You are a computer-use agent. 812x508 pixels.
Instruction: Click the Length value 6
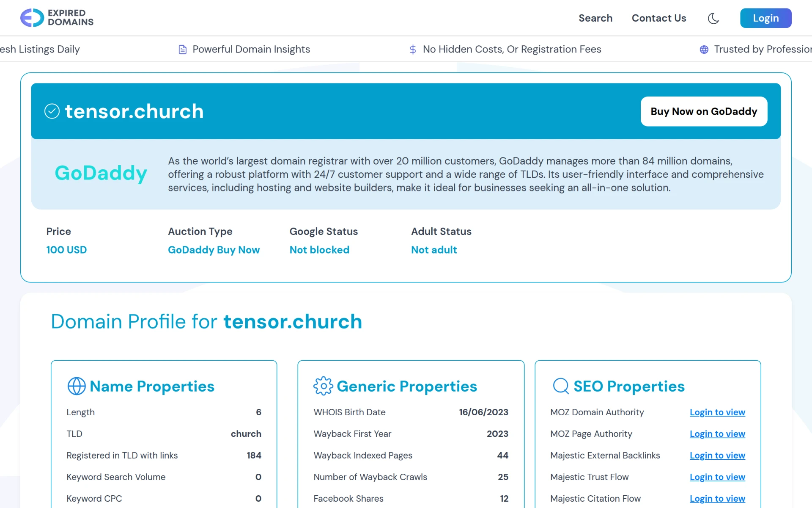tap(259, 412)
